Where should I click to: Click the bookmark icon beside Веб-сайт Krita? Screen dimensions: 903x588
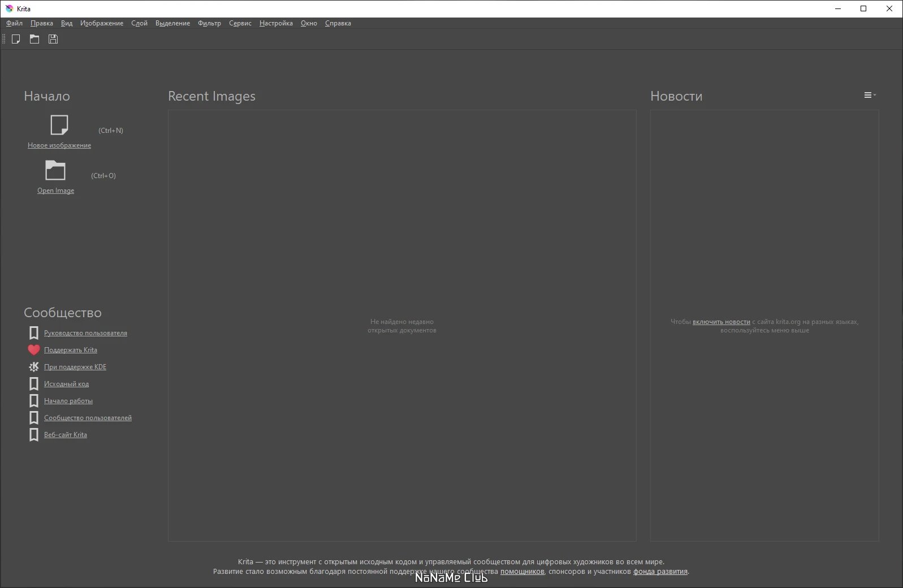[x=34, y=435]
